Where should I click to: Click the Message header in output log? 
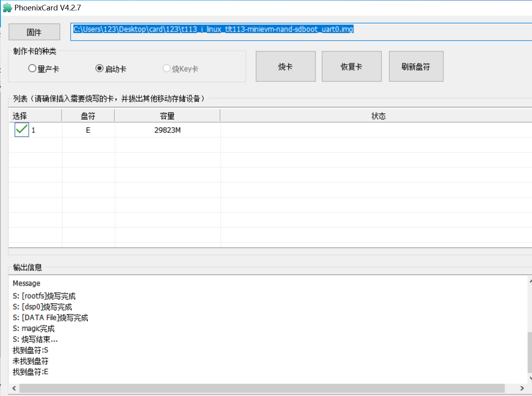tap(26, 283)
